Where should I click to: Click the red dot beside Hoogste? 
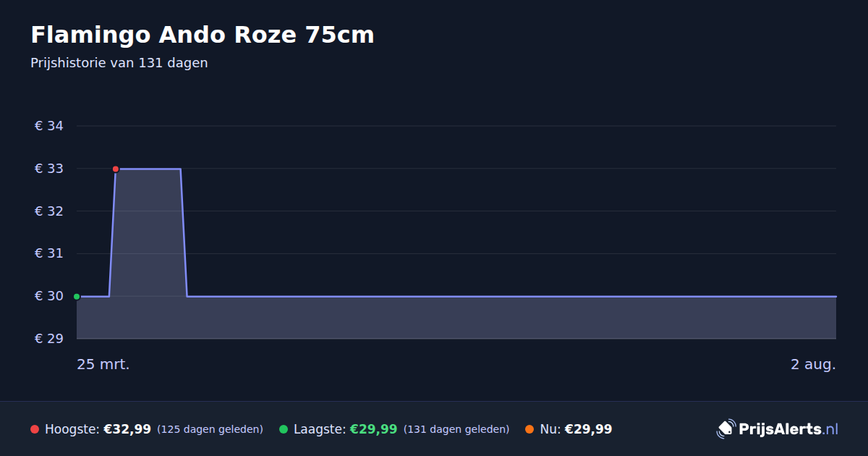35,429
